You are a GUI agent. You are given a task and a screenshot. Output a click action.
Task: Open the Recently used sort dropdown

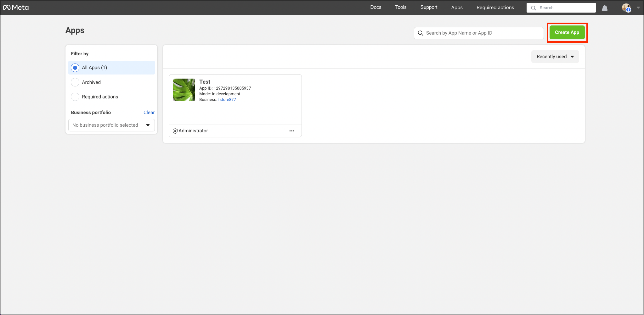[555, 57]
